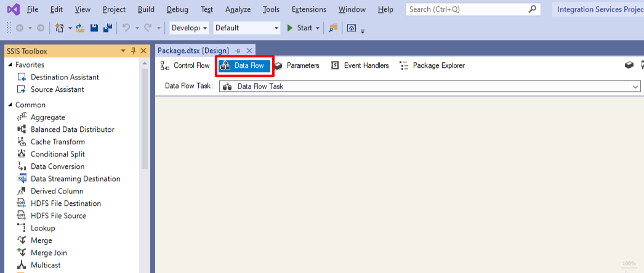The height and width of the screenshot is (273, 644).
Task: Open the Debug menu
Action: coord(178,9)
